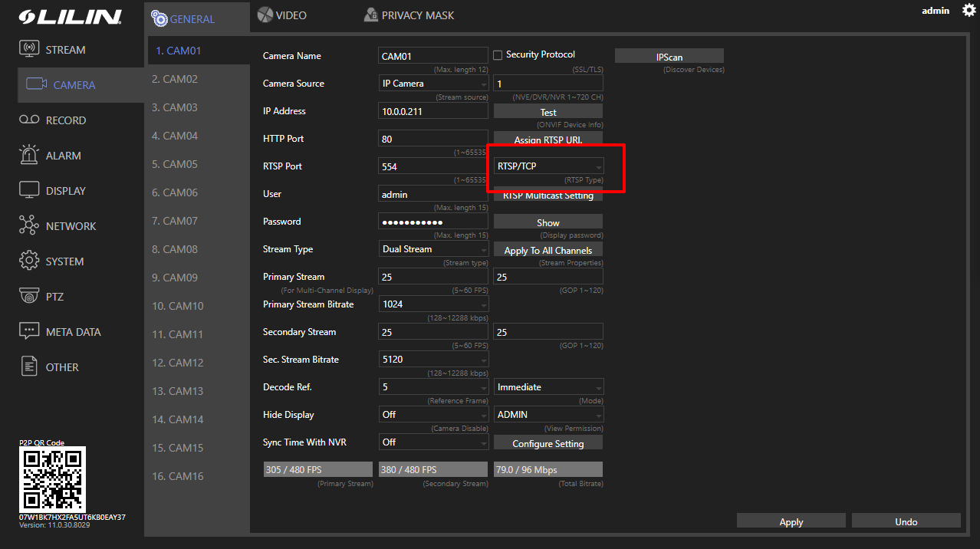
Task: Open the Camera Source dropdown
Action: coord(433,84)
